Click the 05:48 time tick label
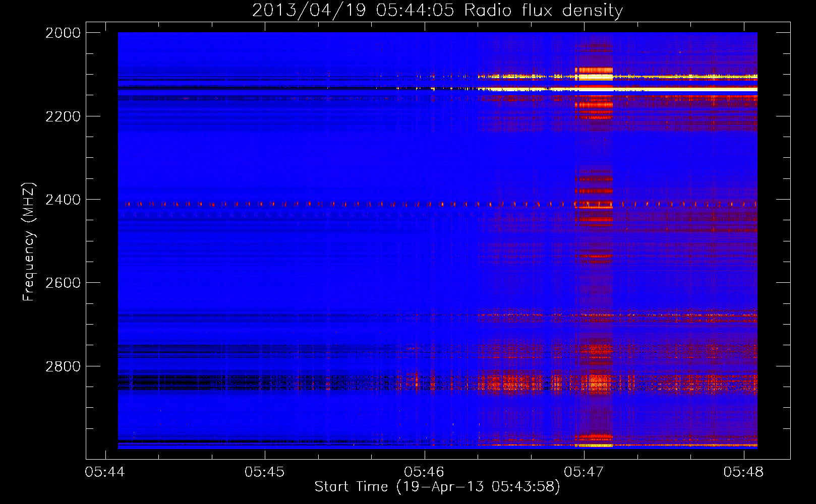This screenshot has height=504, width=816. point(743,472)
